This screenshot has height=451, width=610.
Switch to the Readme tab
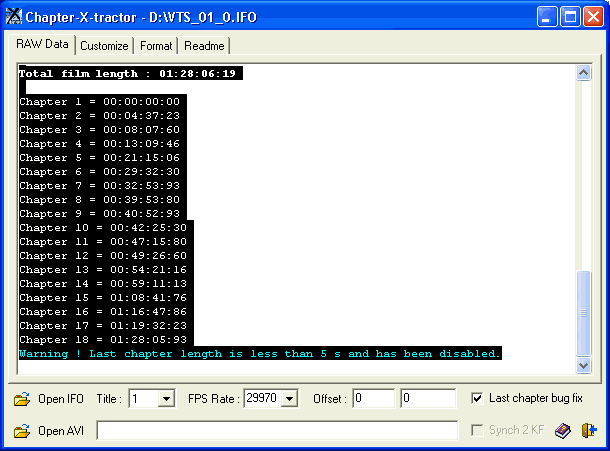(x=204, y=46)
